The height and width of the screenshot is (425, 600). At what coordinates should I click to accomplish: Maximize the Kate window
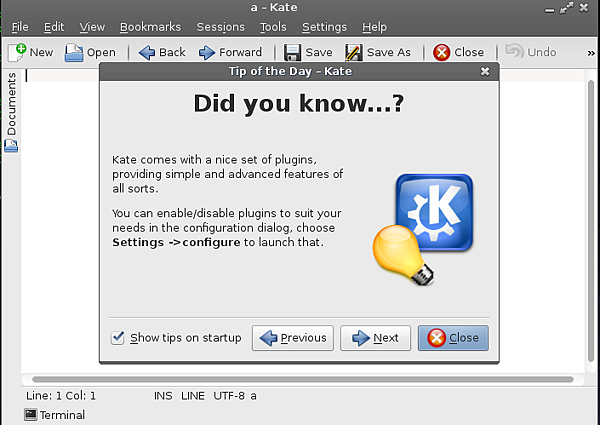pos(566,8)
